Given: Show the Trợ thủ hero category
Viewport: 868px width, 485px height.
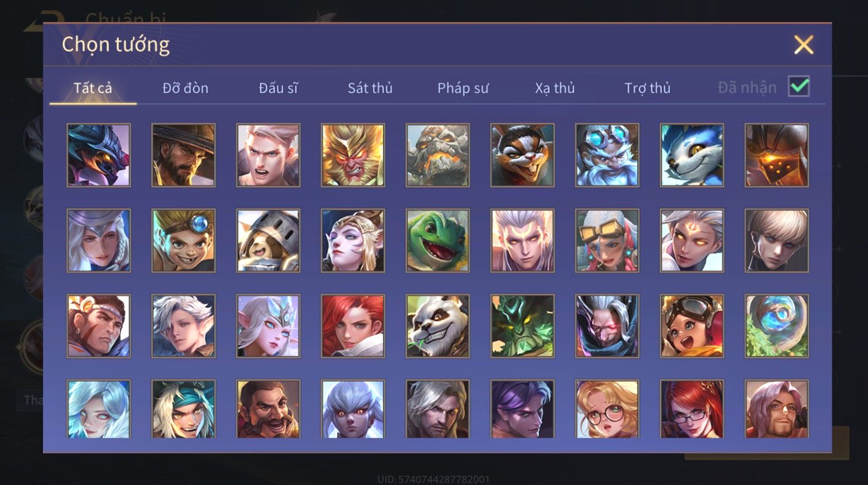Looking at the screenshot, I should 647,88.
